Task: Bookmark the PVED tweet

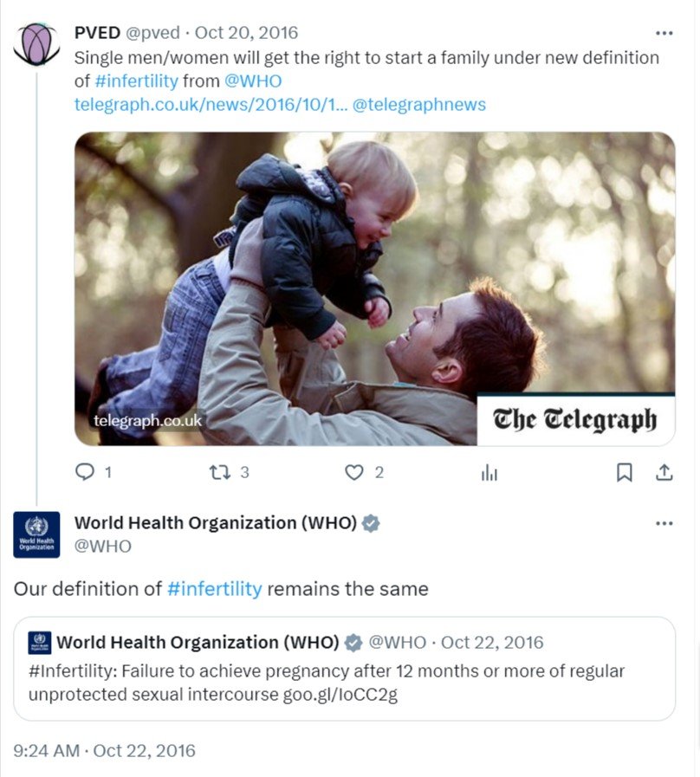Action: click(x=624, y=472)
